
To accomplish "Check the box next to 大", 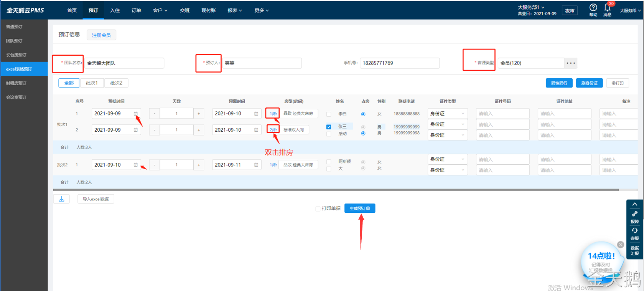I will coord(329,169).
